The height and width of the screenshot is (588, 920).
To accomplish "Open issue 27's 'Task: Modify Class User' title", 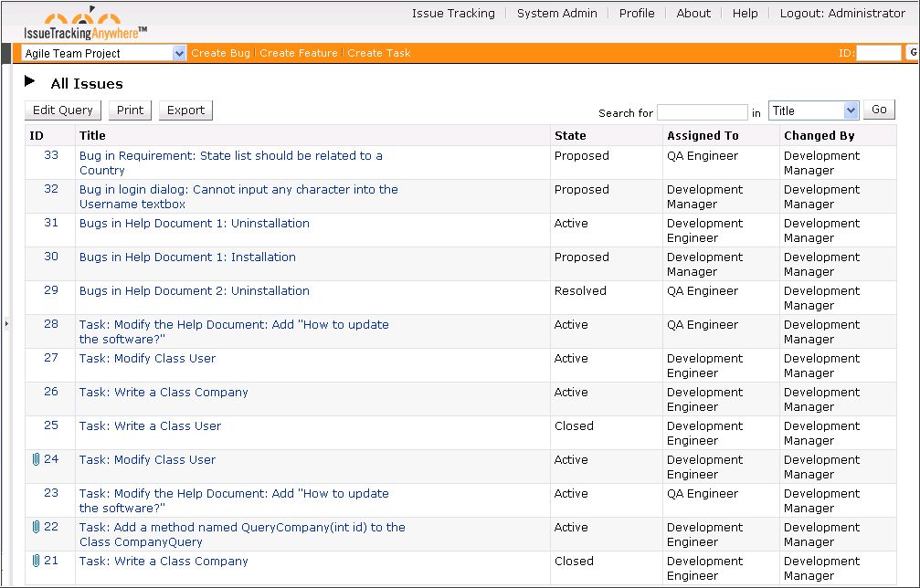I will [x=147, y=358].
